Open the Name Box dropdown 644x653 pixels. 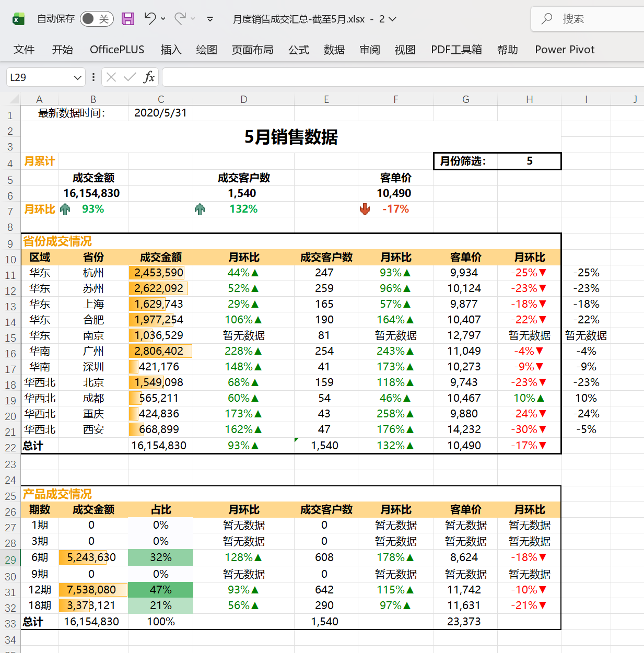pos(77,77)
